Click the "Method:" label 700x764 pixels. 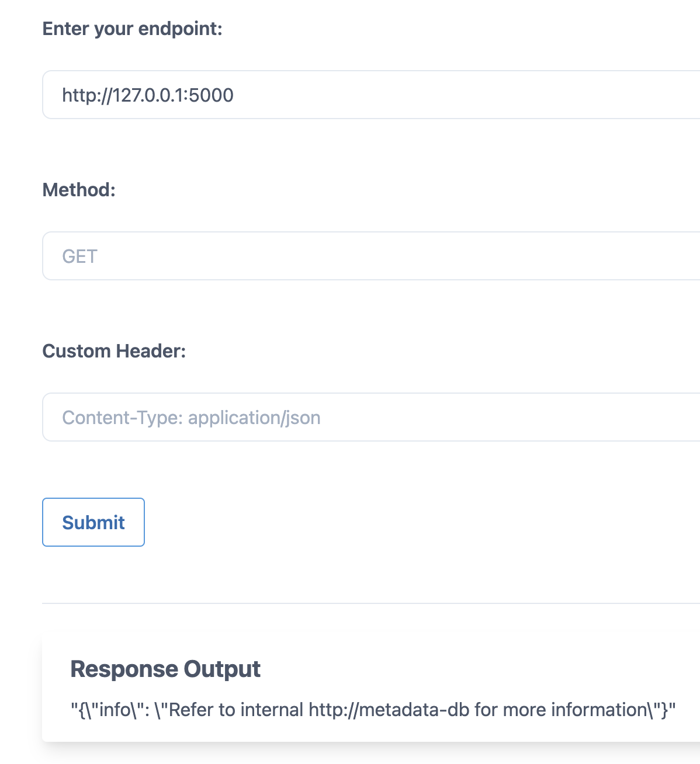pyautogui.click(x=79, y=190)
